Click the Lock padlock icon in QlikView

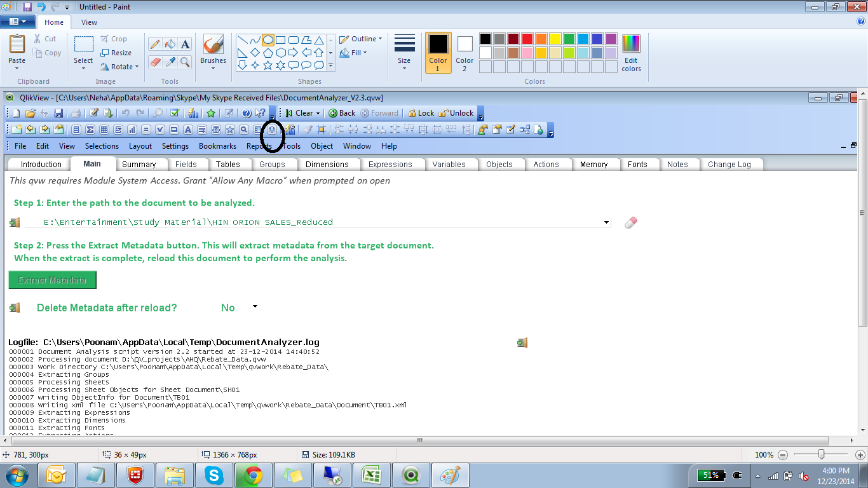tap(421, 113)
